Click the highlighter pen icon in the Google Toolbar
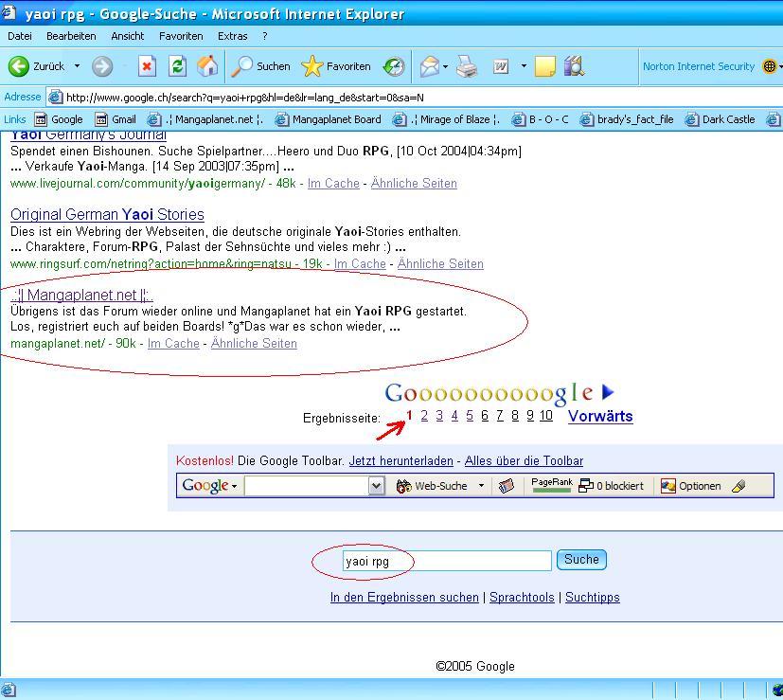This screenshot has height=700, width=783. [x=739, y=486]
